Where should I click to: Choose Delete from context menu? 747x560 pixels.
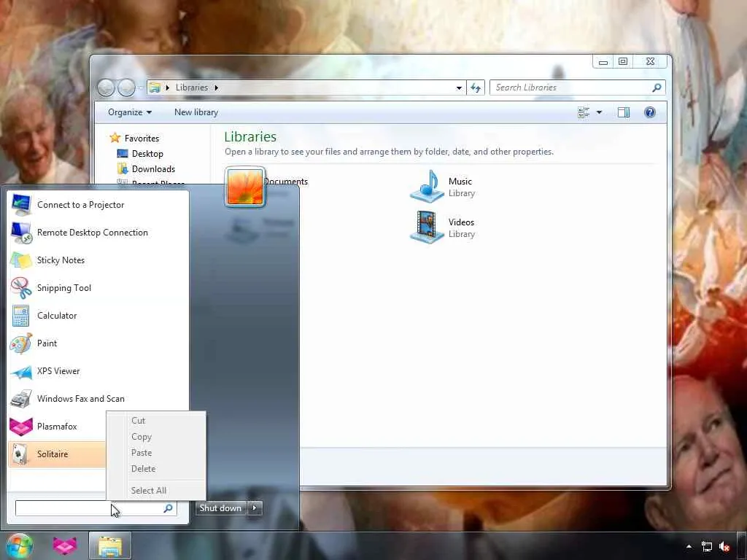click(156, 469)
